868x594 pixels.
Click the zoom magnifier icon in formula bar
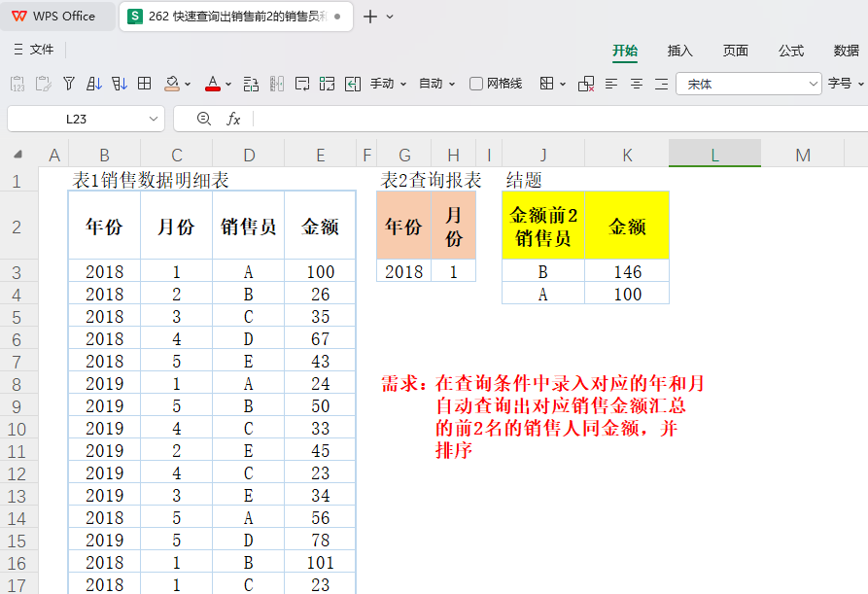point(204,119)
